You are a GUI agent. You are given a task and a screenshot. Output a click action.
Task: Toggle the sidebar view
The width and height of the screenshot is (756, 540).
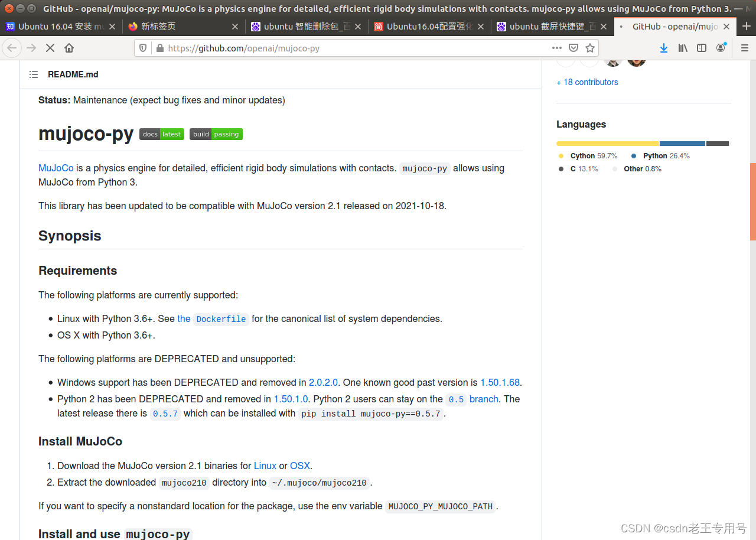(701, 48)
